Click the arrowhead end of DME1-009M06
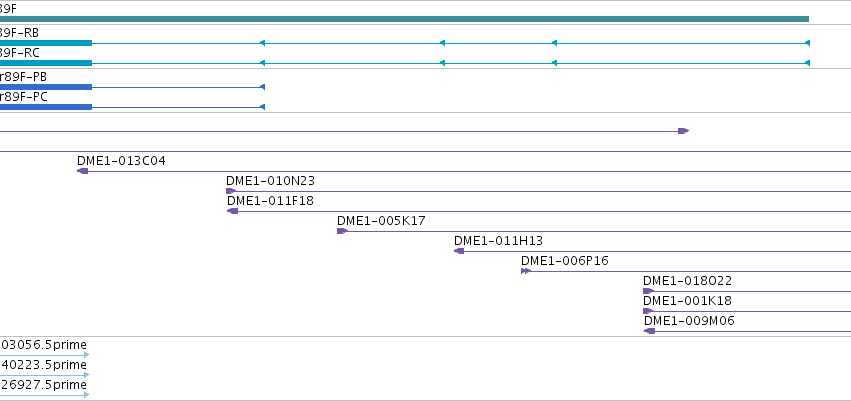This screenshot has width=851, height=401. pyautogui.click(x=650, y=331)
